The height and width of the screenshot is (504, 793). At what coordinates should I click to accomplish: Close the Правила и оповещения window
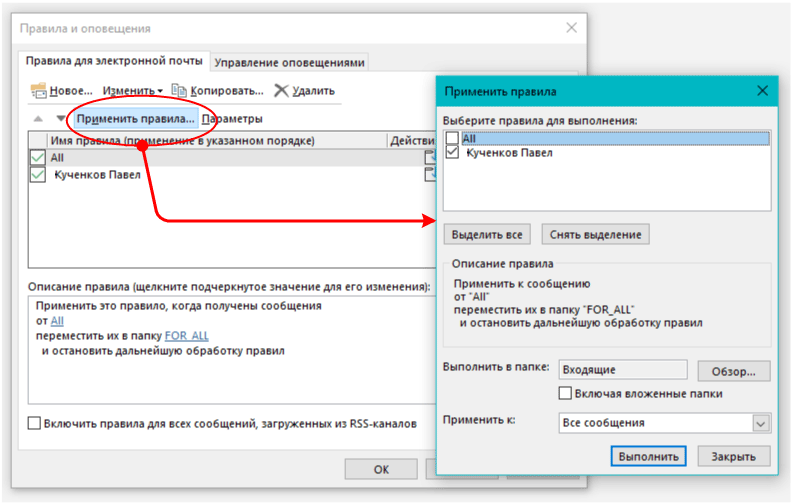[571, 28]
